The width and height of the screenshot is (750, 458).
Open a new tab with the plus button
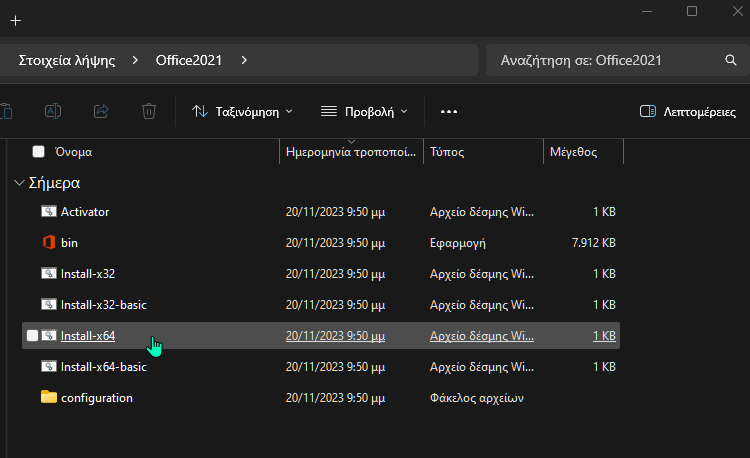(x=16, y=21)
